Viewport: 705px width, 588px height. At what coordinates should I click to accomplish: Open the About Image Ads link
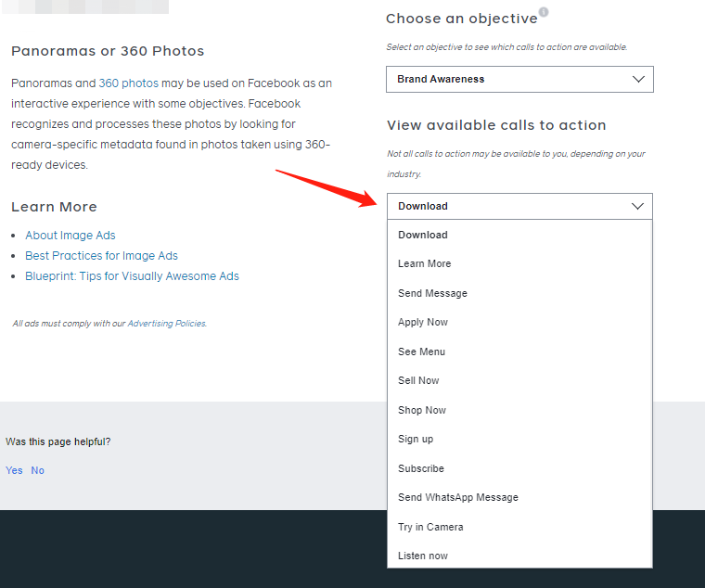[x=70, y=235]
